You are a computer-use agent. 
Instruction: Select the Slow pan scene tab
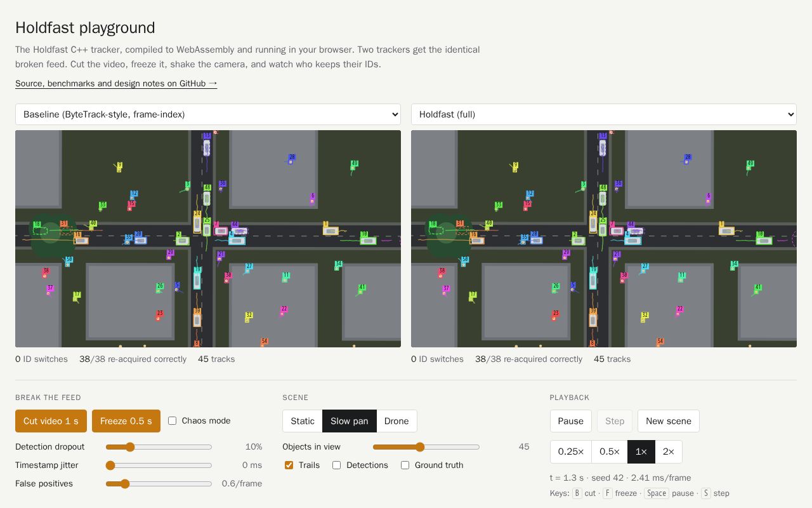(x=350, y=421)
